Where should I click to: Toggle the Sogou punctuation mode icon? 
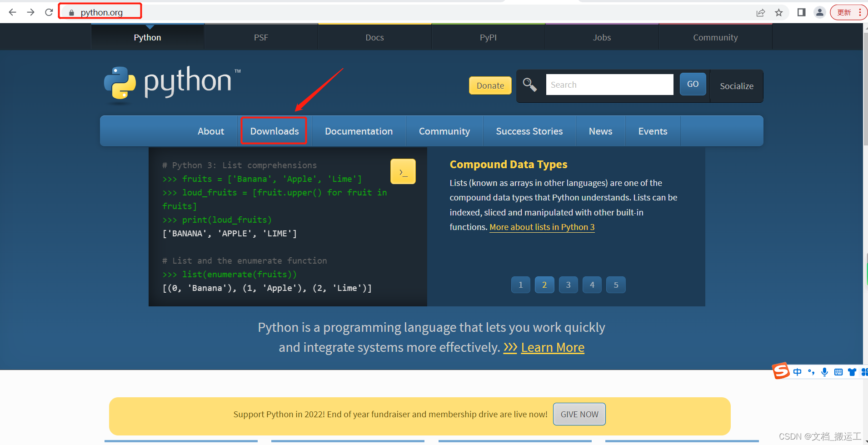coord(811,372)
